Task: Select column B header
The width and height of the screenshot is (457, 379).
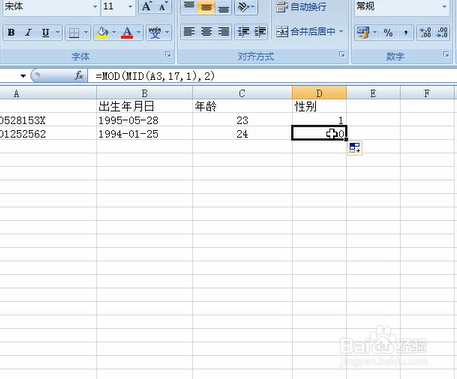Action: click(x=144, y=93)
